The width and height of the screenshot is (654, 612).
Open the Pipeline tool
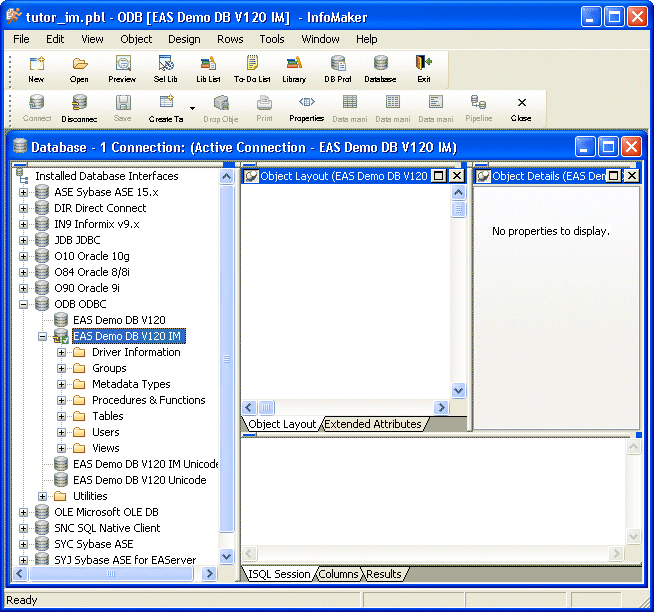[x=478, y=108]
